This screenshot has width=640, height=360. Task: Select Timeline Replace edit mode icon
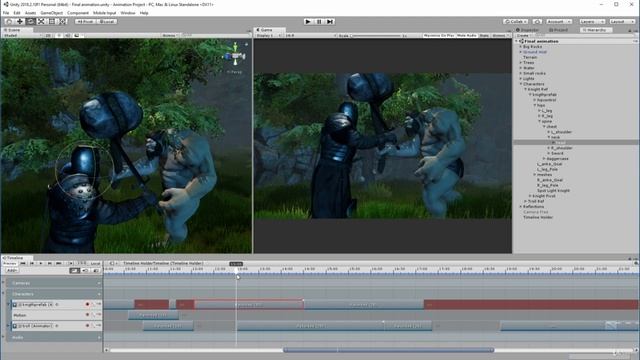pos(96,270)
